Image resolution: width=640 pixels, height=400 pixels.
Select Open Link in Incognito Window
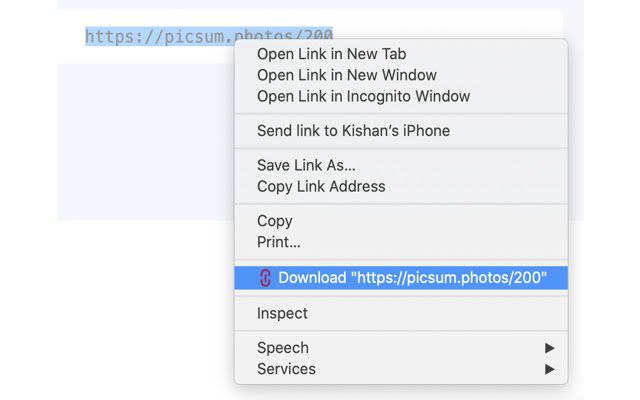click(x=363, y=96)
